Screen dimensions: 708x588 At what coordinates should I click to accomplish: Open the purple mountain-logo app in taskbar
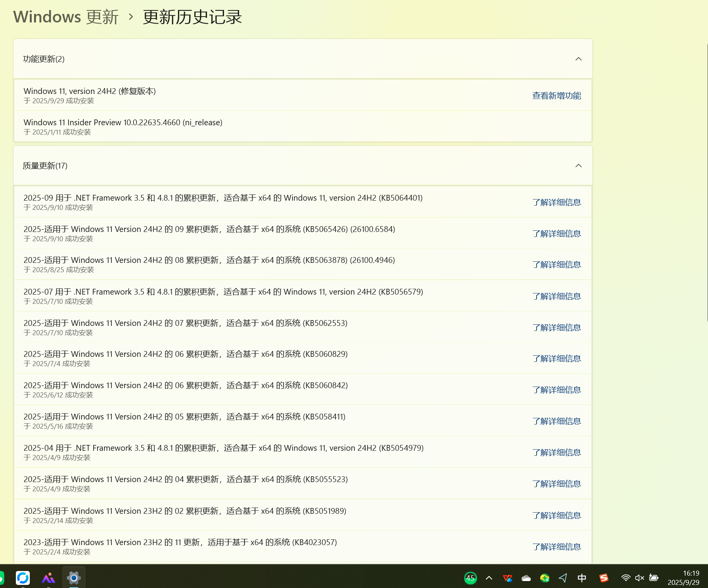coord(48,578)
